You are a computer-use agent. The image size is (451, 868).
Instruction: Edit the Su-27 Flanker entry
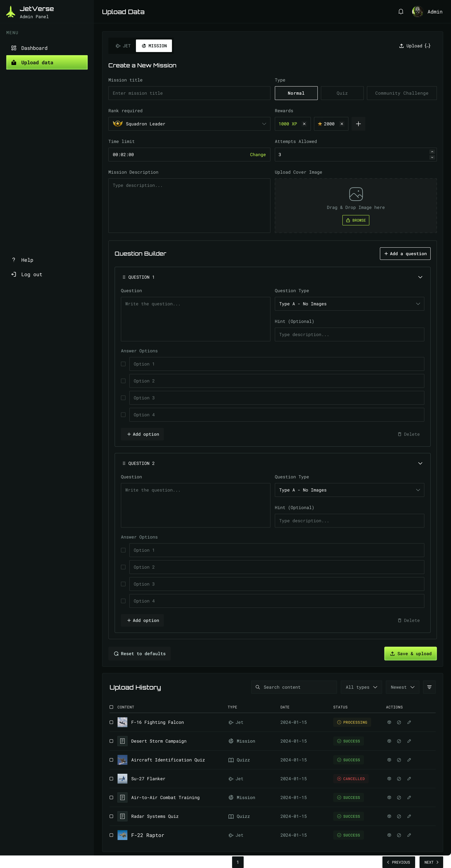pos(409,779)
